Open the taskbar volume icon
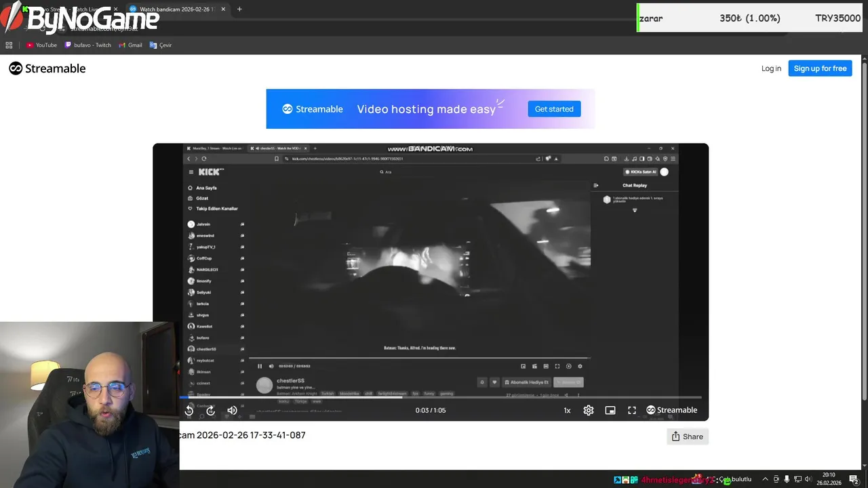Screen dimensions: 868x488 coord(808,479)
